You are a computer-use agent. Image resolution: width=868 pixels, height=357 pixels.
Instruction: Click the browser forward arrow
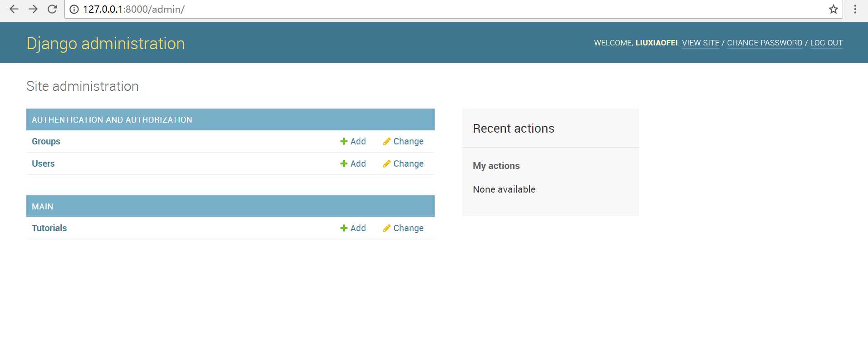pyautogui.click(x=33, y=9)
